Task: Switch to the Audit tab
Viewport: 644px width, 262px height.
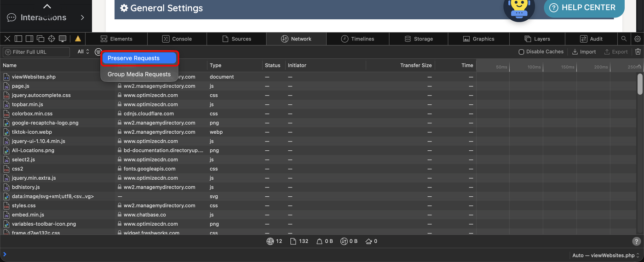Action: [x=591, y=39]
